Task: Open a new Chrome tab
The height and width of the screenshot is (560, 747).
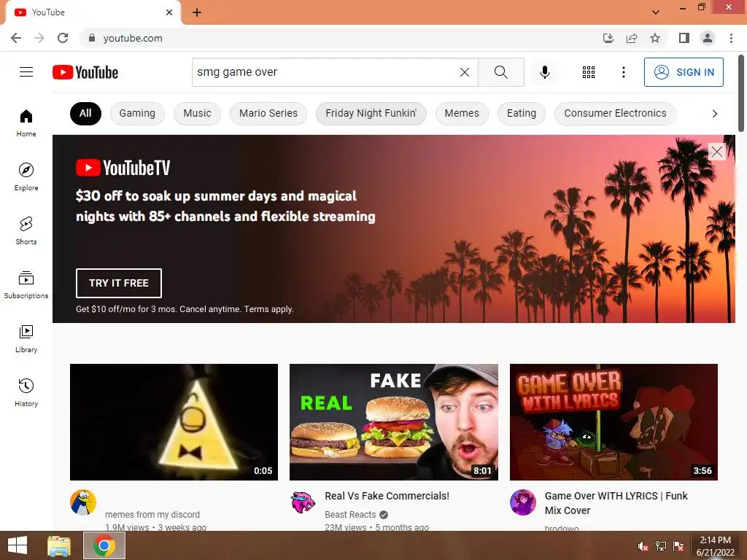Action: (197, 12)
